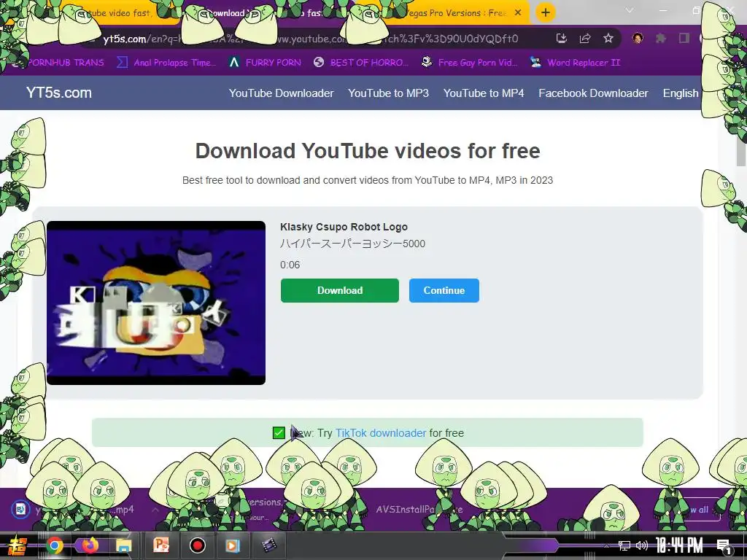
Task: Click the share page icon in address bar
Action: coord(585,39)
